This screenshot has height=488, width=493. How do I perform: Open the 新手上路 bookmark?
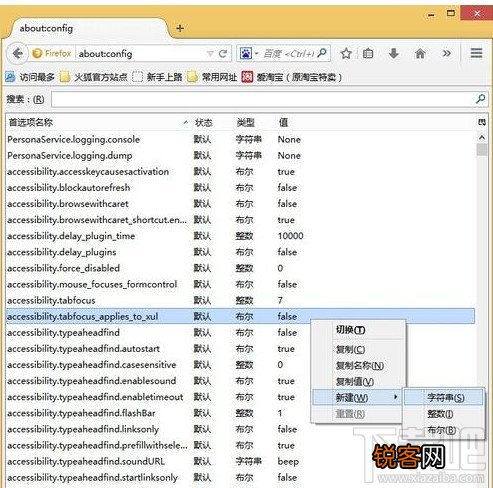click(157, 77)
